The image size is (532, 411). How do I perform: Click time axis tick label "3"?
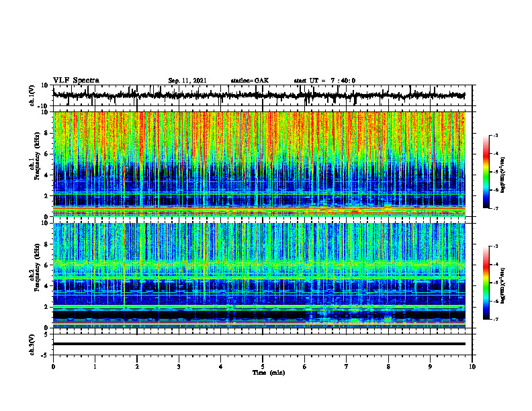179,367
